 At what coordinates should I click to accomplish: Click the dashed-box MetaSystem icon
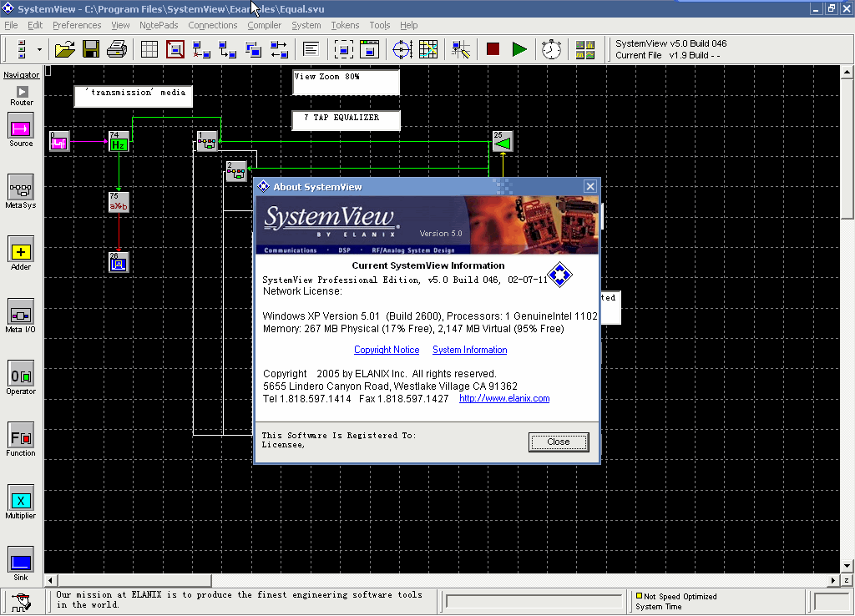(x=343, y=49)
